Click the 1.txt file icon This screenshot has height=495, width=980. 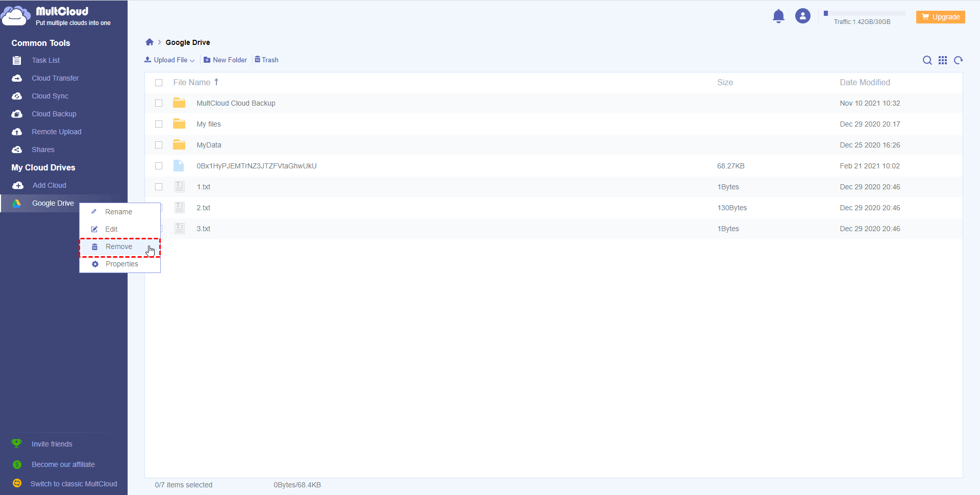[180, 186]
